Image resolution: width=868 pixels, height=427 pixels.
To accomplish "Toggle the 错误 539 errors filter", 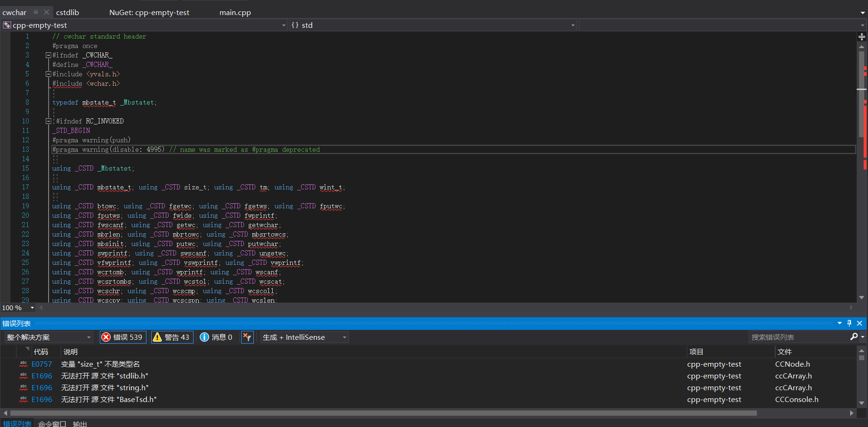I will [x=123, y=337].
